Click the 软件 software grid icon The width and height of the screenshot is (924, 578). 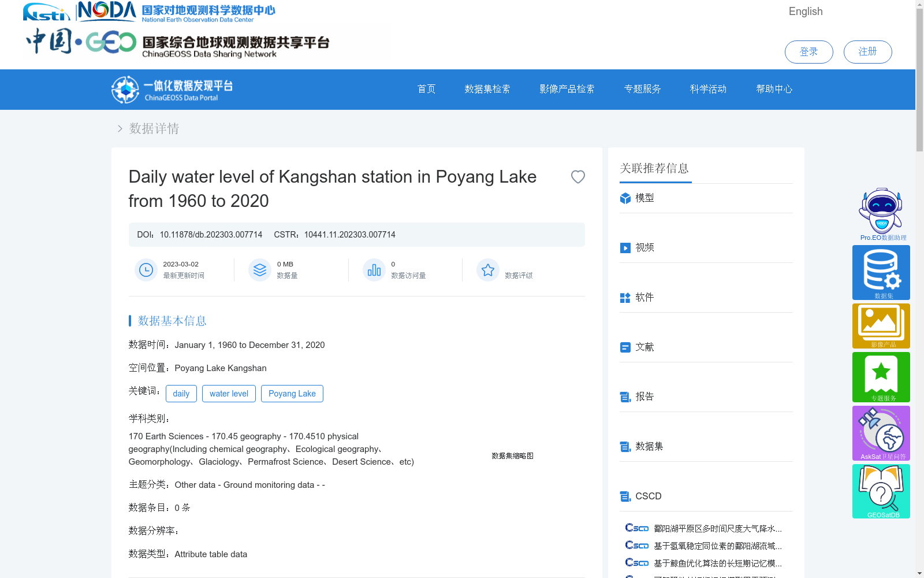click(625, 297)
